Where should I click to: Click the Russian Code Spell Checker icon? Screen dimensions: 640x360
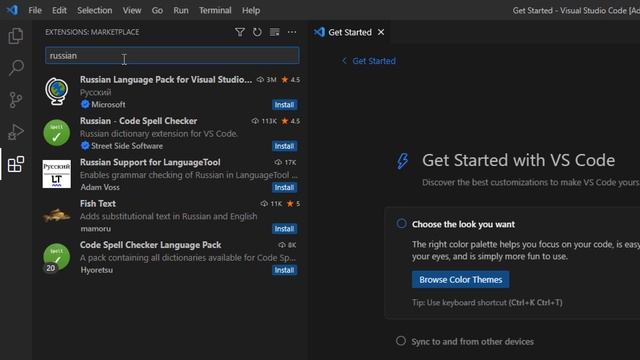click(57, 133)
